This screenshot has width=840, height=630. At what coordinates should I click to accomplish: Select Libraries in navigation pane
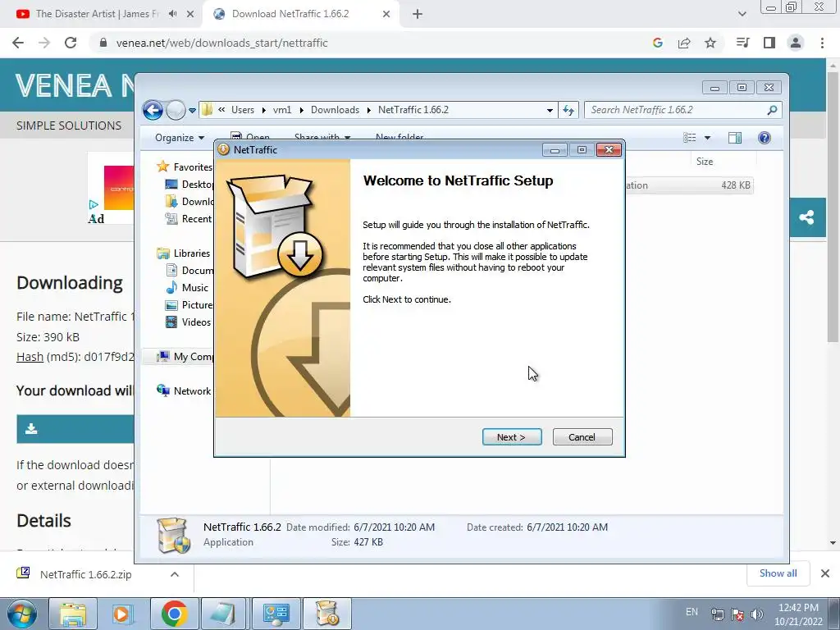click(x=184, y=253)
